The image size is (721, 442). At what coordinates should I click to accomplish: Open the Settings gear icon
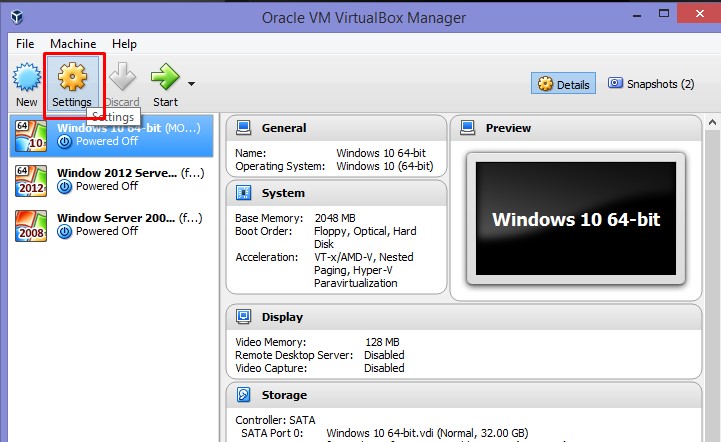(x=71, y=78)
